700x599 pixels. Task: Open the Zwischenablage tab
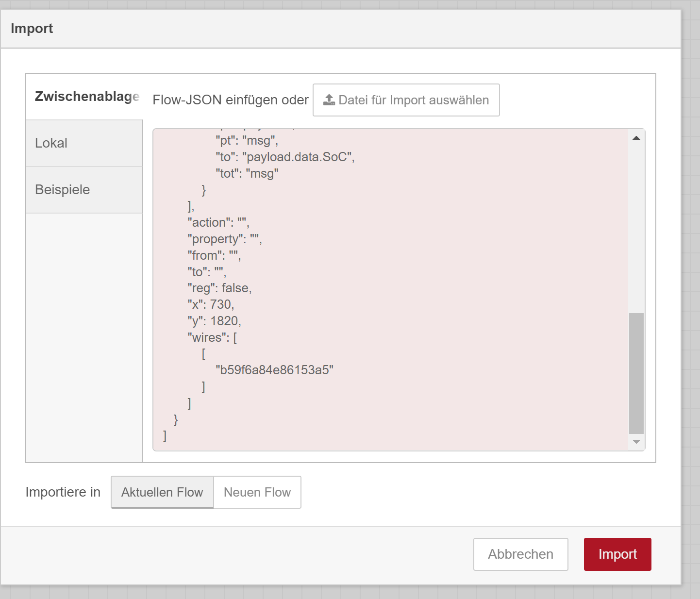pos(84,97)
